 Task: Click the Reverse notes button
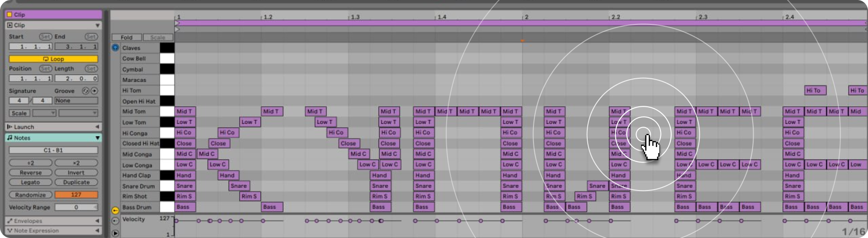30,173
